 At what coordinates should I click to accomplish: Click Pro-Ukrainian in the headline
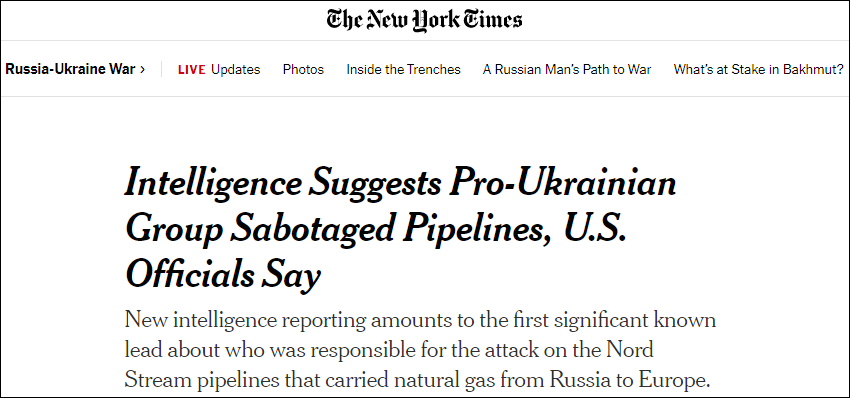pos(561,184)
